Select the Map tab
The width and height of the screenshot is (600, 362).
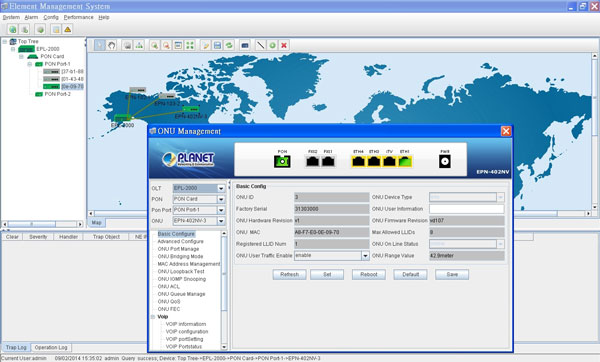coord(96,222)
